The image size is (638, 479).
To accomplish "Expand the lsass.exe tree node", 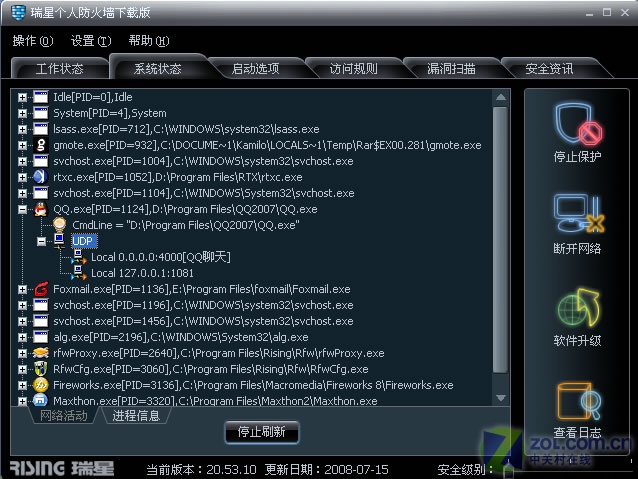I will pos(22,129).
